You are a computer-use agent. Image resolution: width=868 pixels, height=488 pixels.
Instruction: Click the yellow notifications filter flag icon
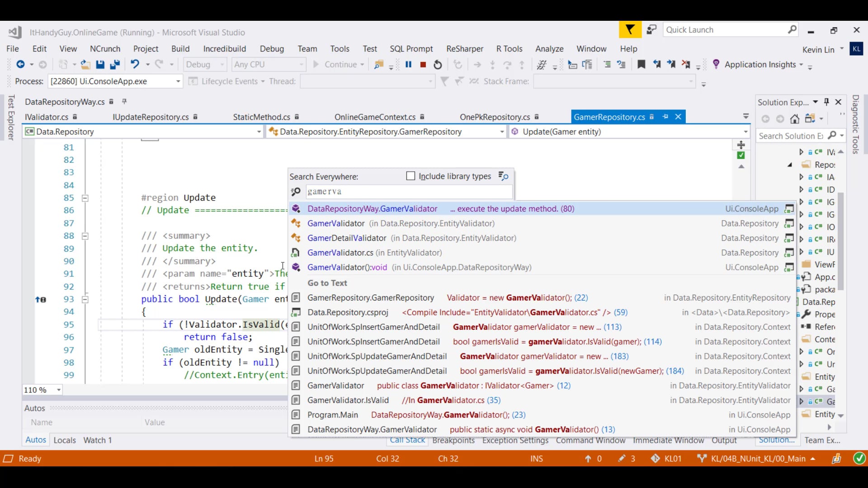pyautogui.click(x=630, y=30)
